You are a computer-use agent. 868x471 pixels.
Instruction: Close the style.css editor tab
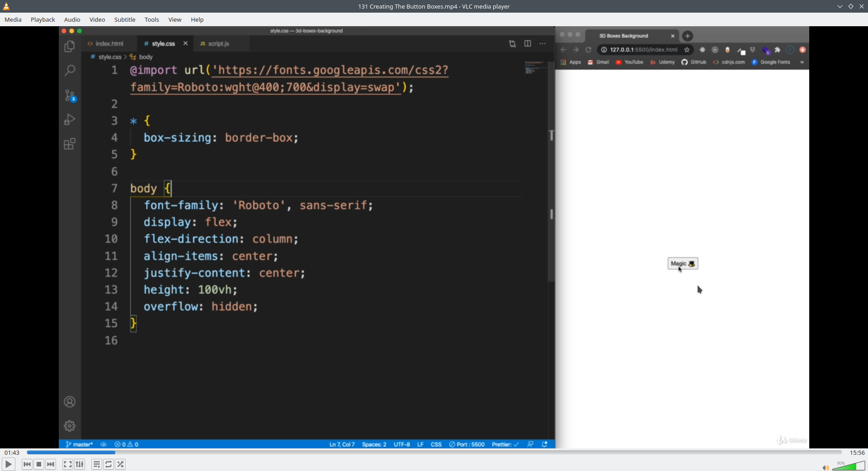(185, 43)
